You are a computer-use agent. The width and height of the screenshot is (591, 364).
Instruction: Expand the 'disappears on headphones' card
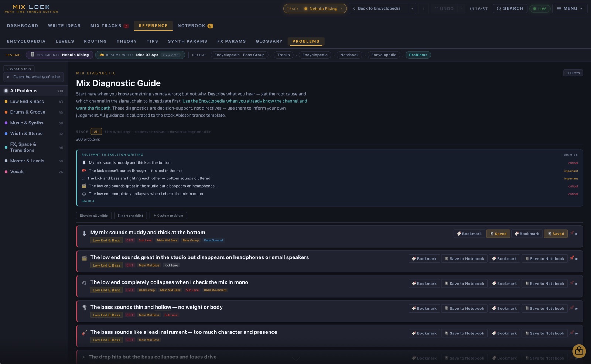click(577, 259)
